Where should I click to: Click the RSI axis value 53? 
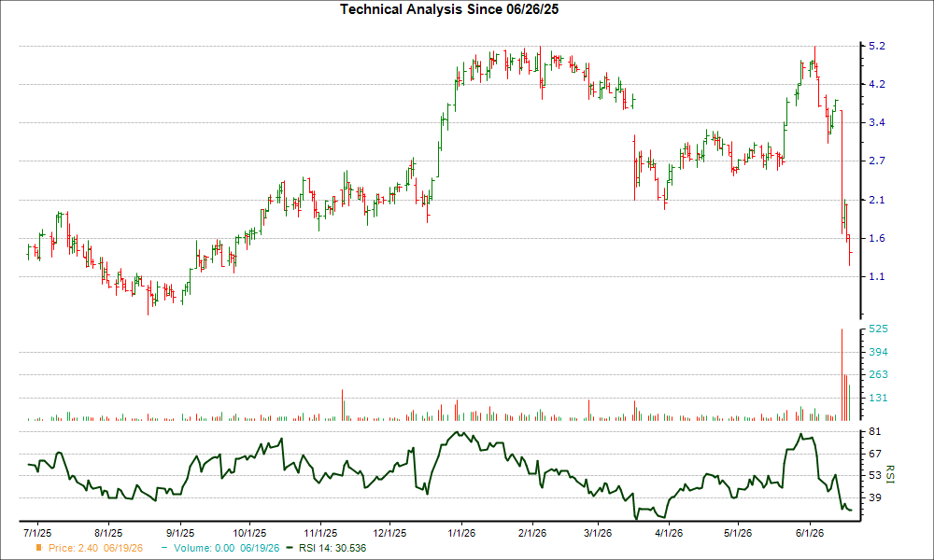pos(875,475)
